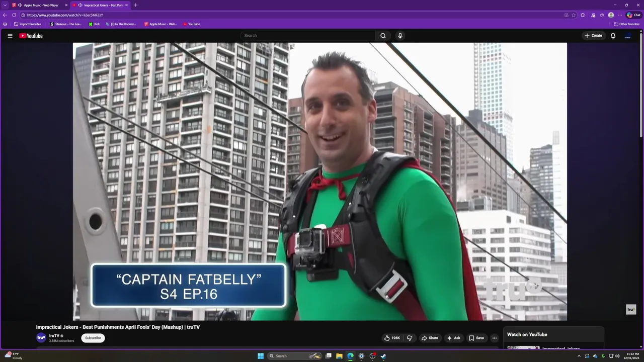The width and height of the screenshot is (644, 362).
Task: Close the Apple Music tab
Action: coord(66,5)
